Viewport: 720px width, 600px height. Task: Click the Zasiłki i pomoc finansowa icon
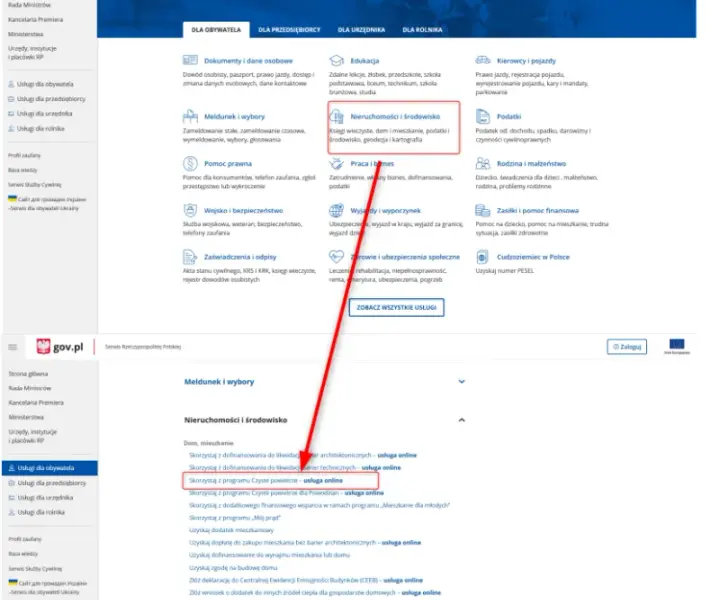[483, 210]
